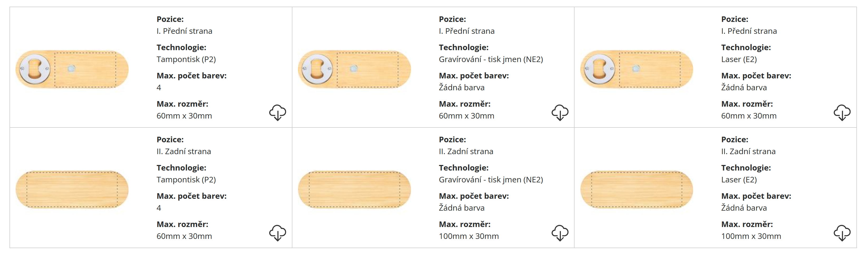Download the back side Tampontisk (P2) template

pos(277,233)
